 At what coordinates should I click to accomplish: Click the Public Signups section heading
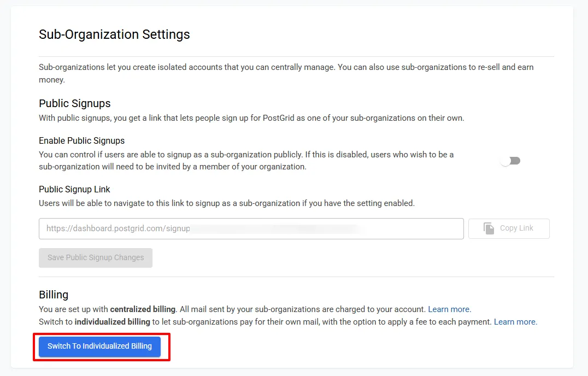point(74,103)
